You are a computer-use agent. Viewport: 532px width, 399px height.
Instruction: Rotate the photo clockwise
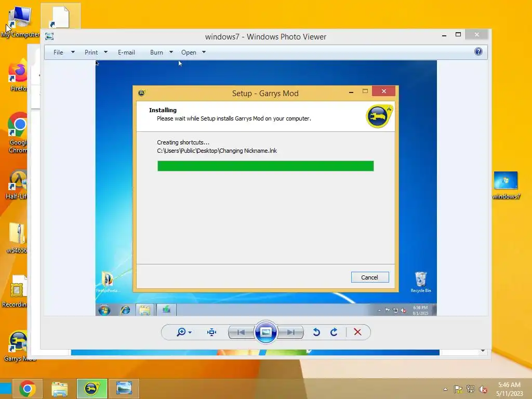point(334,332)
